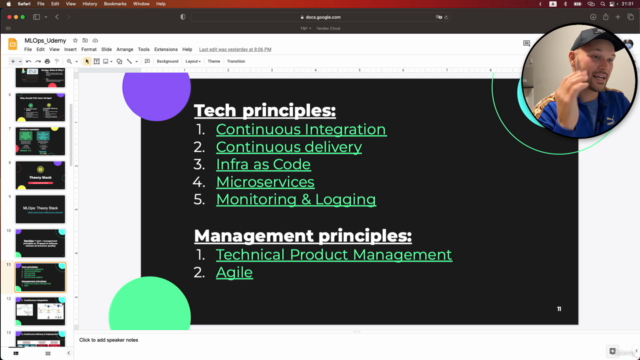Screen dimensions: 640x360
Task: Open Safari sidebar dropdown arrow
Action: [x=46, y=17]
